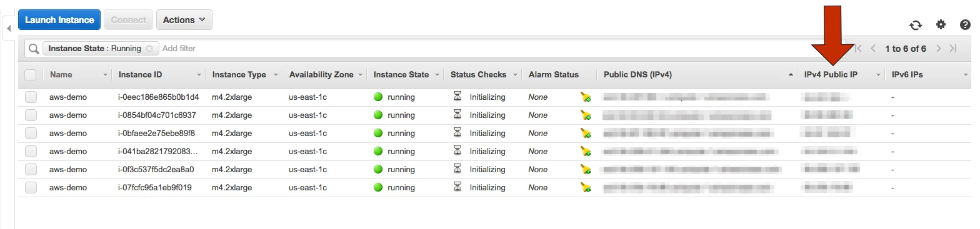The width and height of the screenshot is (980, 229).
Task: Open the Actions dropdown menu
Action: (x=184, y=20)
